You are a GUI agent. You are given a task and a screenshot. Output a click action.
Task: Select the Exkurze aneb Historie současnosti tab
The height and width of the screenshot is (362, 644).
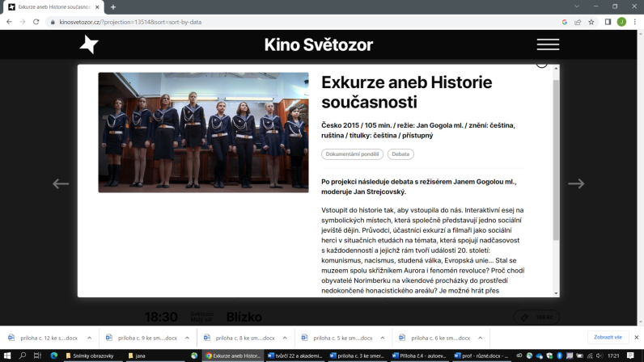(x=53, y=7)
